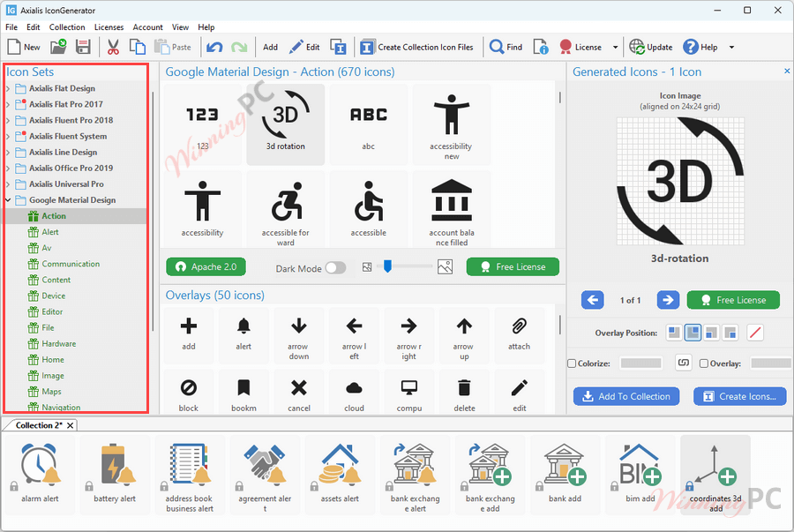This screenshot has height=532, width=794.
Task: Set overlay position to bottom-right
Action: (730, 333)
